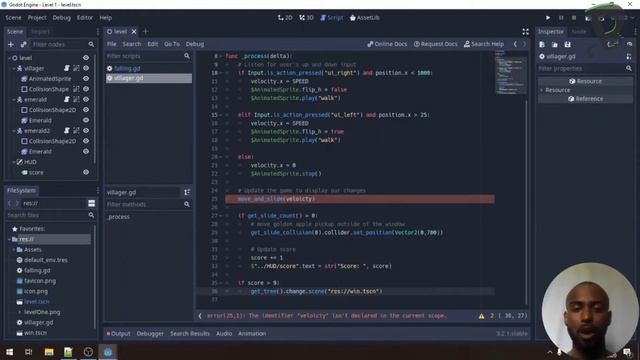The width and height of the screenshot is (640, 360).
Task: Add a new scene tab
Action: point(145,31)
